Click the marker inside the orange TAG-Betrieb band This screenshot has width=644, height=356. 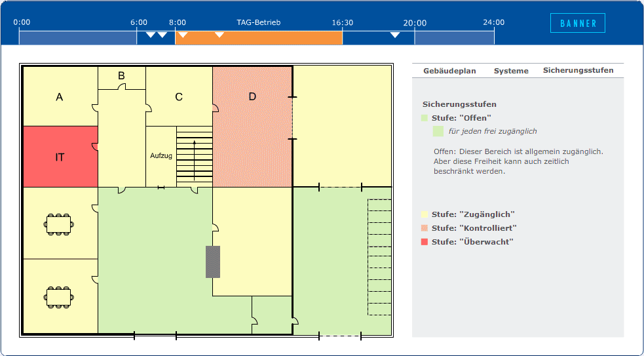click(x=219, y=35)
